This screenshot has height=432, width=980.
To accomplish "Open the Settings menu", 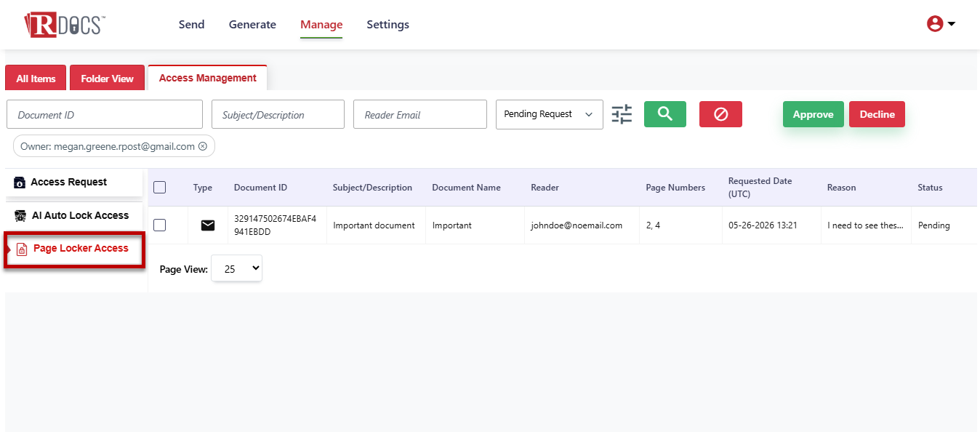I will pyautogui.click(x=387, y=24).
